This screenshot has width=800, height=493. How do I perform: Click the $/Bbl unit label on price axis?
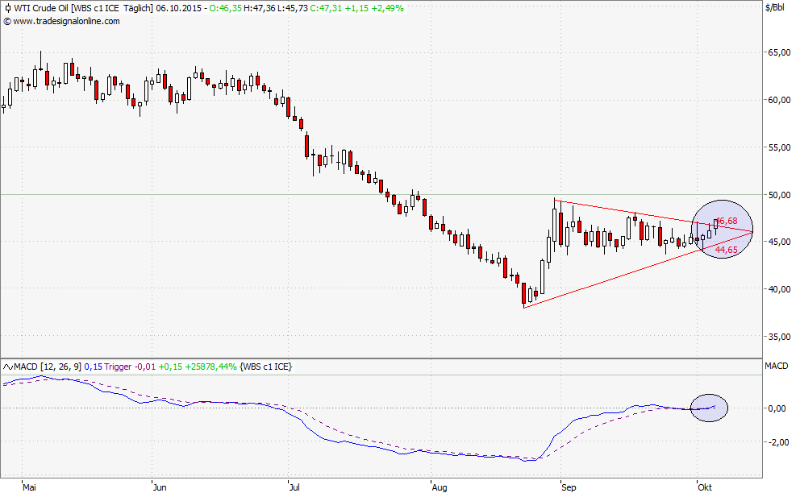tap(776, 8)
